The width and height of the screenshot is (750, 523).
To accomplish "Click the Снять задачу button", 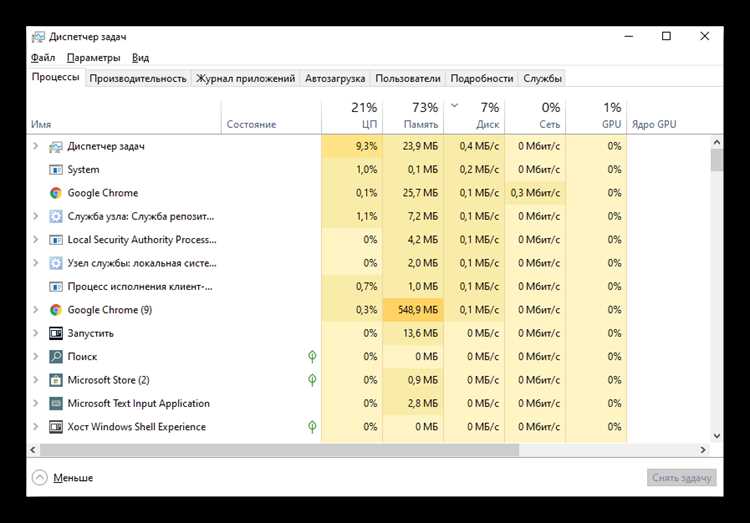I will click(682, 478).
